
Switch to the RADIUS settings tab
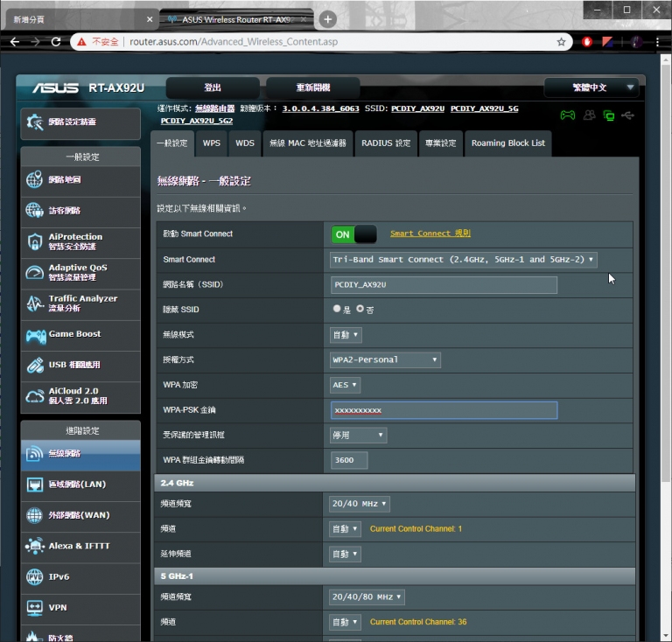pyautogui.click(x=386, y=143)
